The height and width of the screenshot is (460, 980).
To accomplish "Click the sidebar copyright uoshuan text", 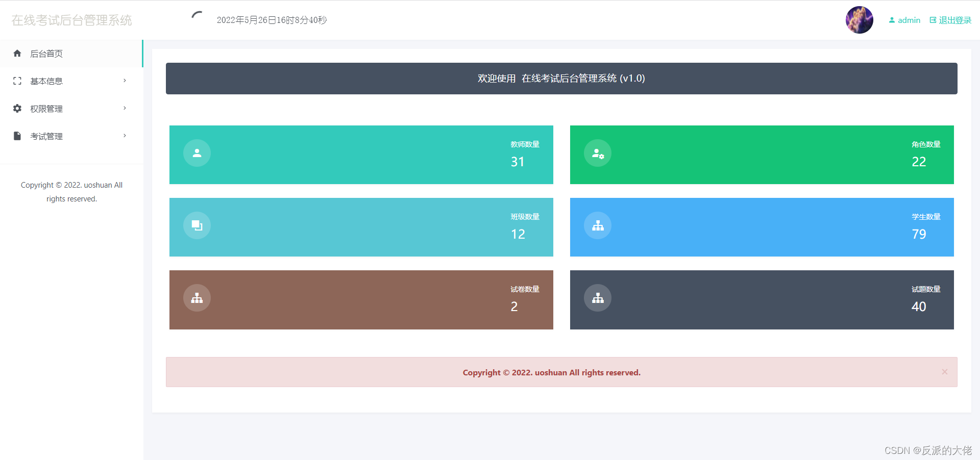I will click(x=71, y=192).
